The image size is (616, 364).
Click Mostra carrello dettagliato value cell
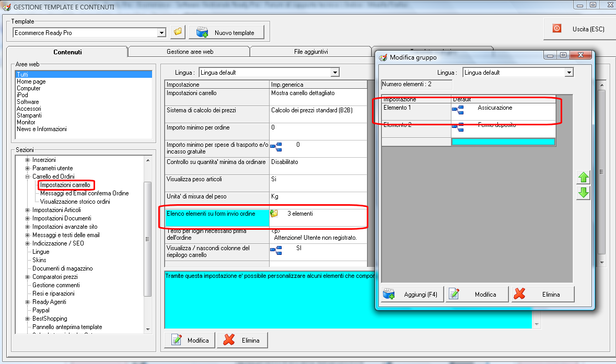(318, 97)
